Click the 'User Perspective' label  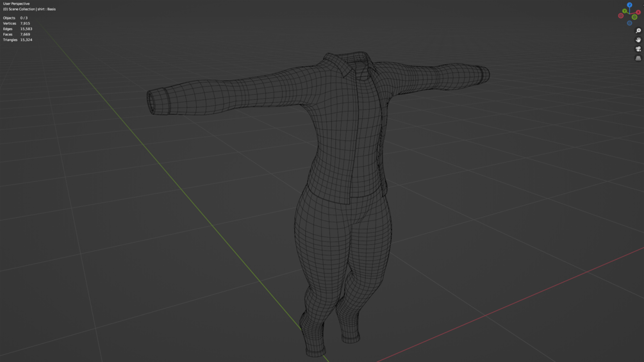click(17, 4)
